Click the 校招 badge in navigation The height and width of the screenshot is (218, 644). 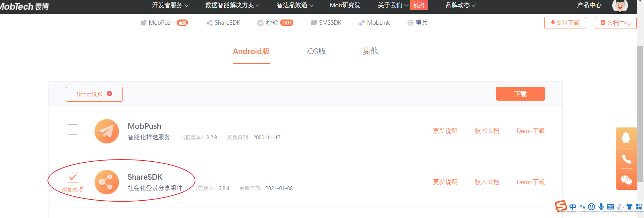coord(419,5)
